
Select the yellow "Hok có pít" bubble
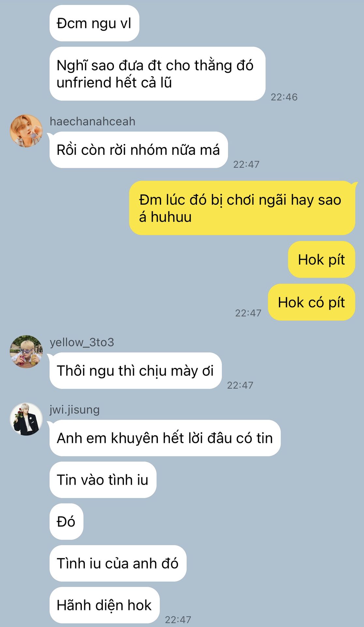(x=311, y=302)
